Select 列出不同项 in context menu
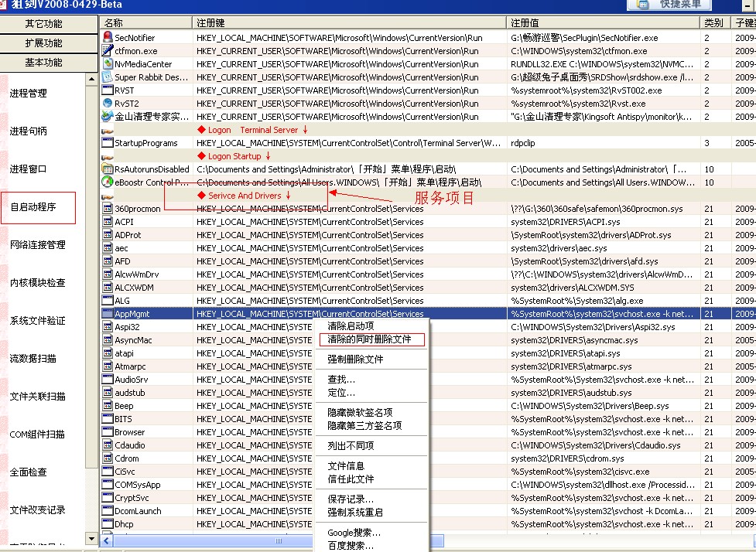 coord(351,445)
